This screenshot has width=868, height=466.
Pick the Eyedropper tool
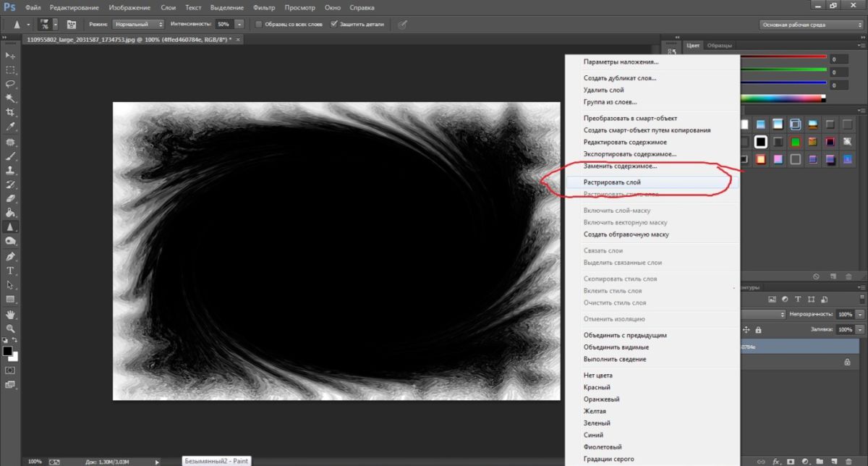(x=10, y=127)
